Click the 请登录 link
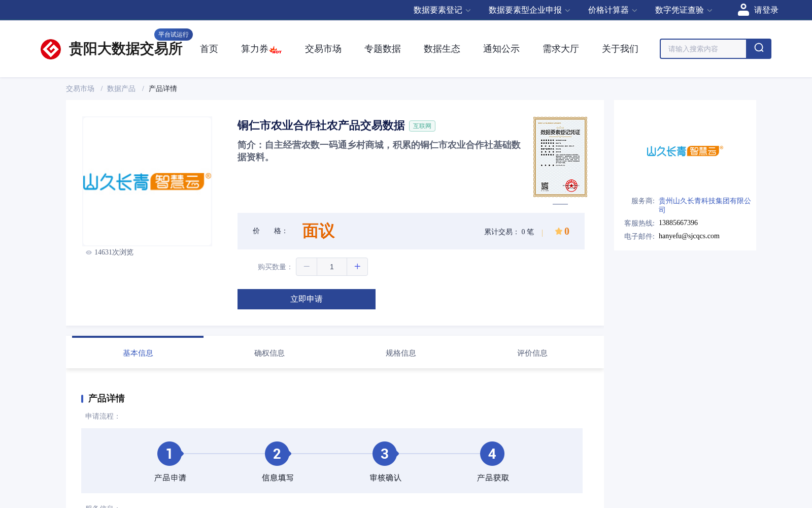Image resolution: width=812 pixels, height=508 pixels. pos(766,10)
